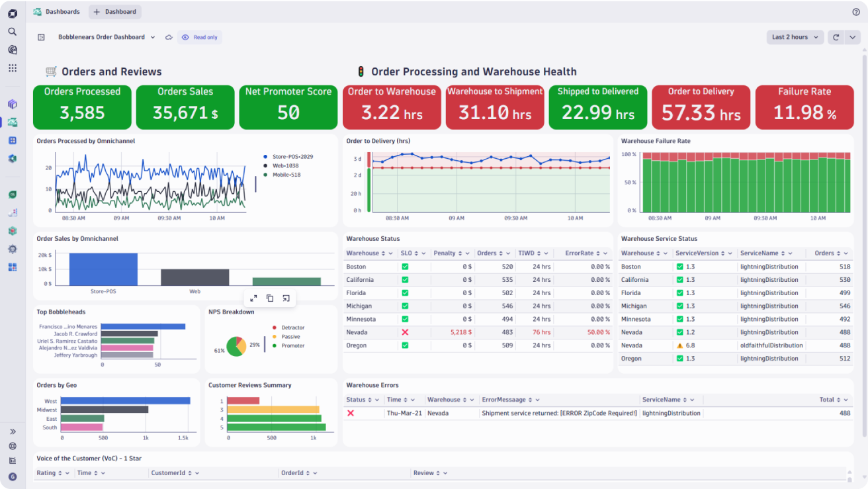Click the search icon in left sidebar
Screen dimensions: 868x489
(x=13, y=31)
